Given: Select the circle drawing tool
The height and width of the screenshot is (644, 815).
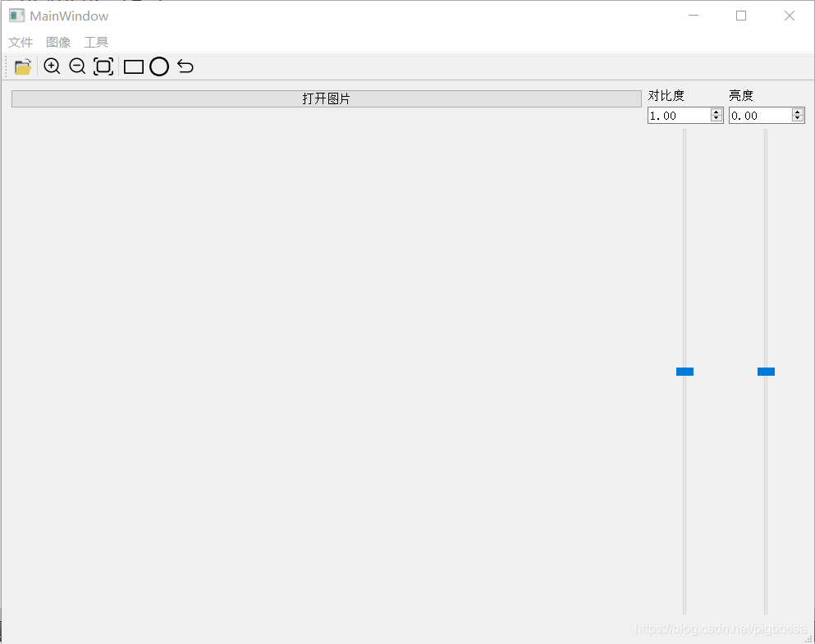Looking at the screenshot, I should tap(159, 66).
